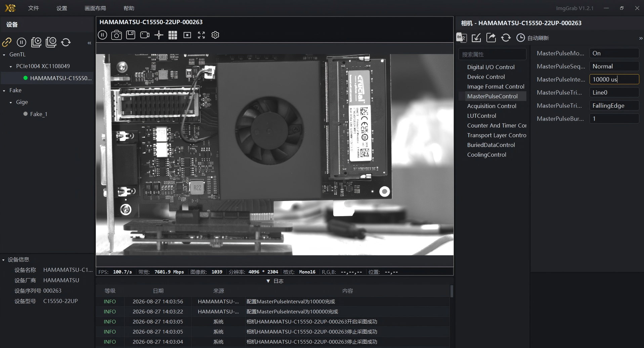Collapse the Gige tree node
This screenshot has height=348, width=644.
[x=11, y=102]
